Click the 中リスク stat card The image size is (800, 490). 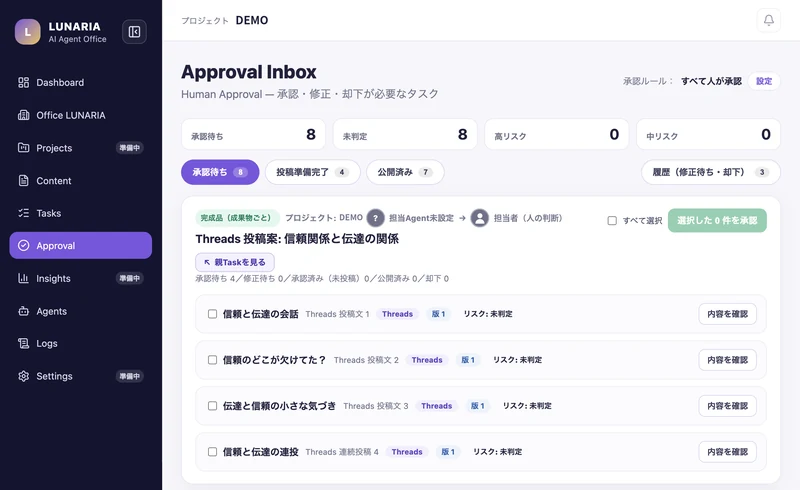point(708,134)
